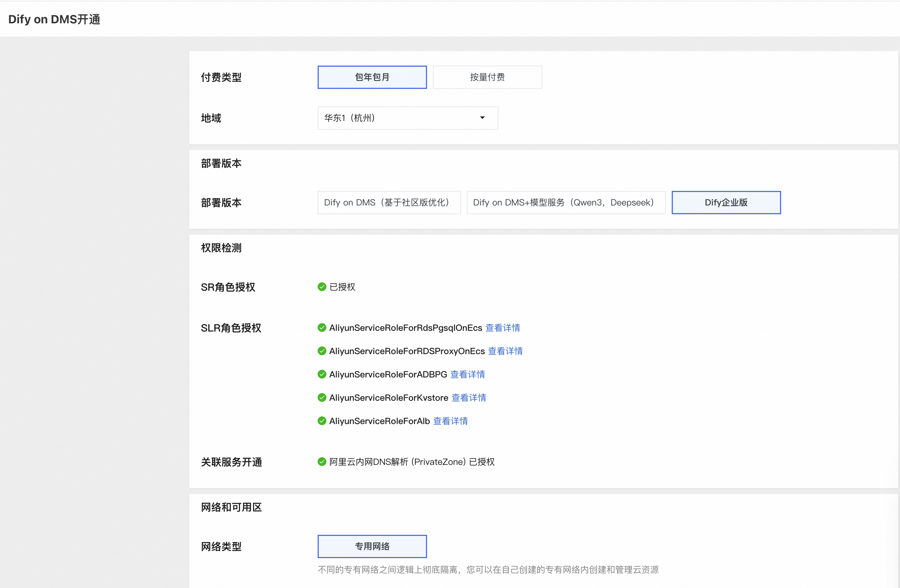View details link for AliyunServiceRoleForKvstore

pyautogui.click(x=469, y=397)
